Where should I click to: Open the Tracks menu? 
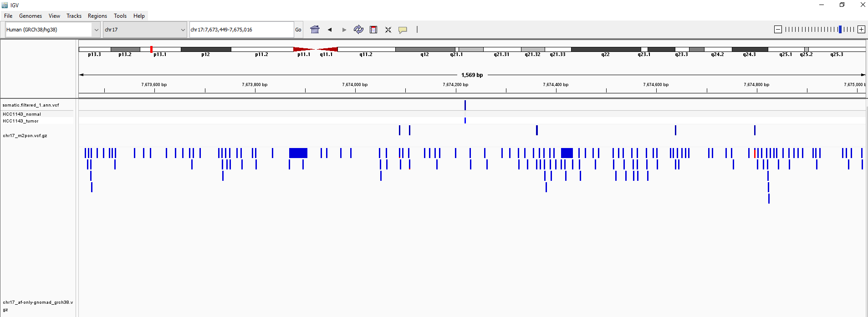coord(74,16)
